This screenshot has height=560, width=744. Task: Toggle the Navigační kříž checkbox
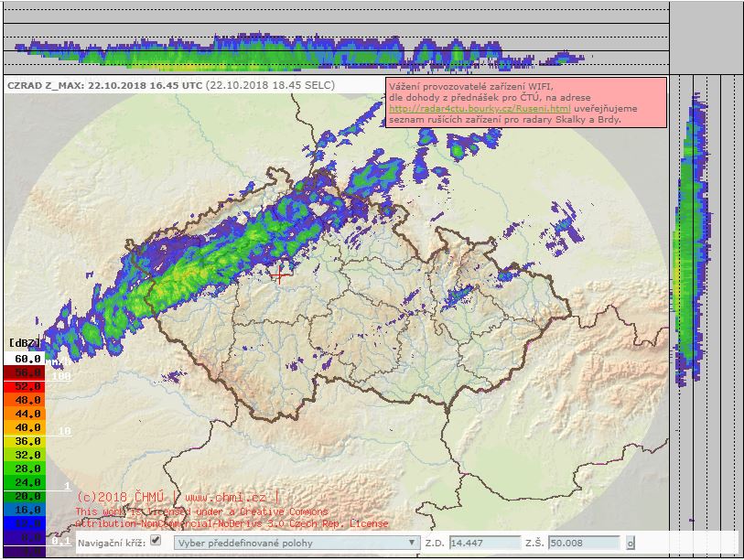point(156,541)
